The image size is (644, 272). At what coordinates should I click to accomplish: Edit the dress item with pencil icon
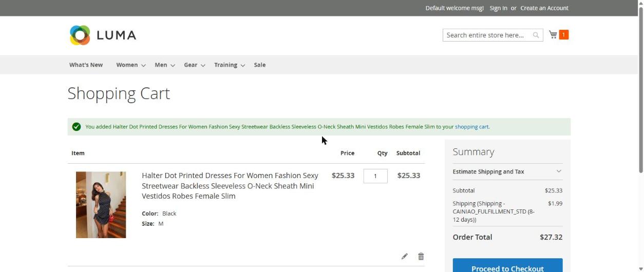405,256
